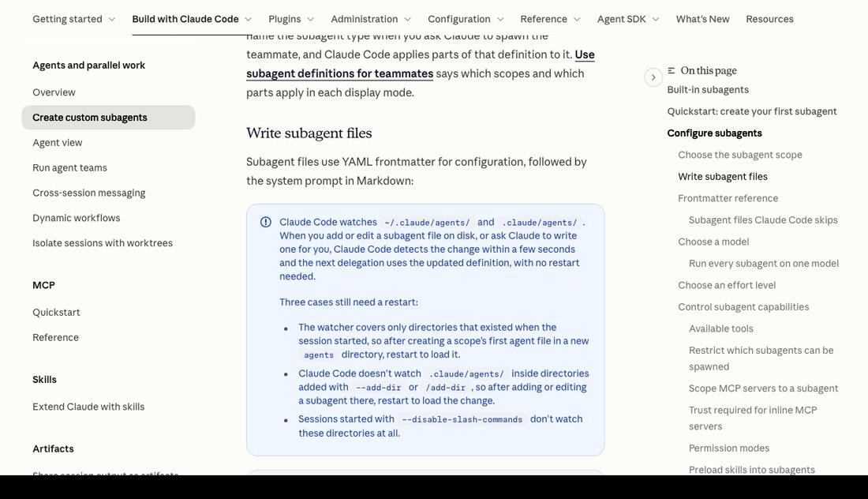Expand the Configuration dropdown

pos(466,19)
